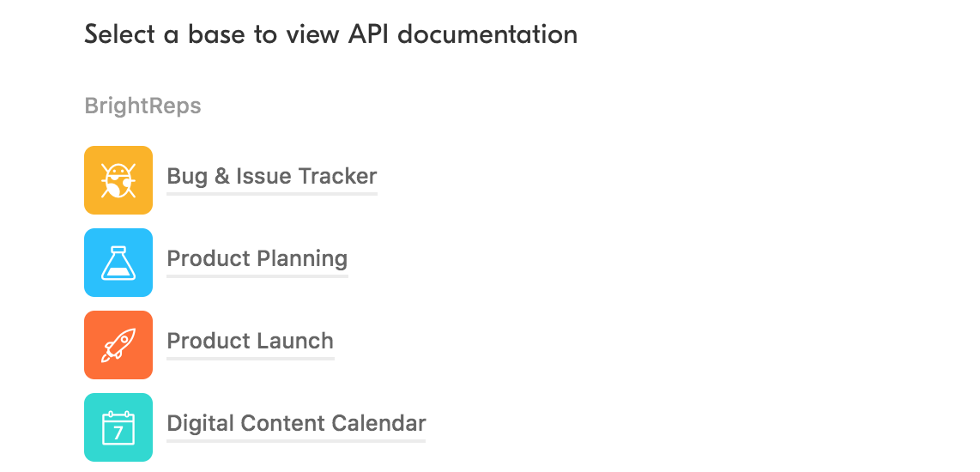Image resolution: width=980 pixels, height=472 pixels.
Task: Click the teal calendar icon
Action: [118, 427]
